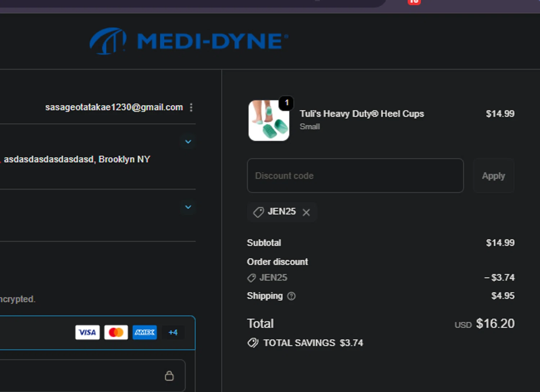This screenshot has height=392, width=540.
Task: Click the Tuli's Heel Cups product thumbnail
Action: click(x=269, y=120)
